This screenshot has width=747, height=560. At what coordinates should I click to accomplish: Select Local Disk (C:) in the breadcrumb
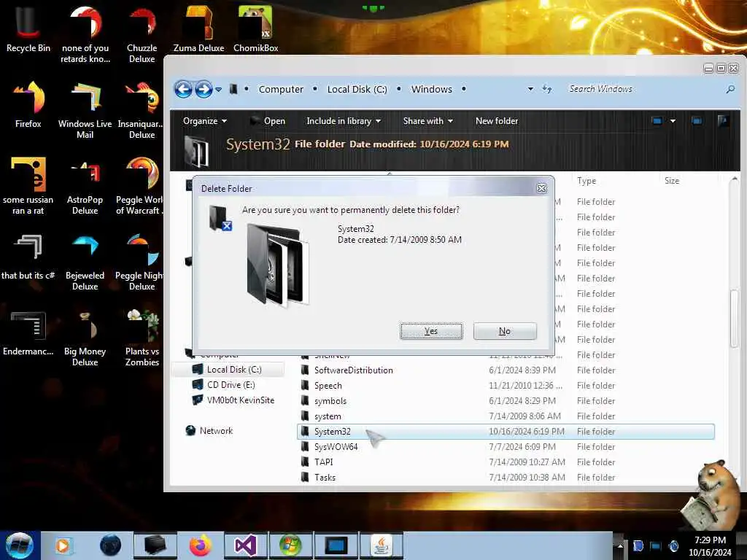pos(357,89)
